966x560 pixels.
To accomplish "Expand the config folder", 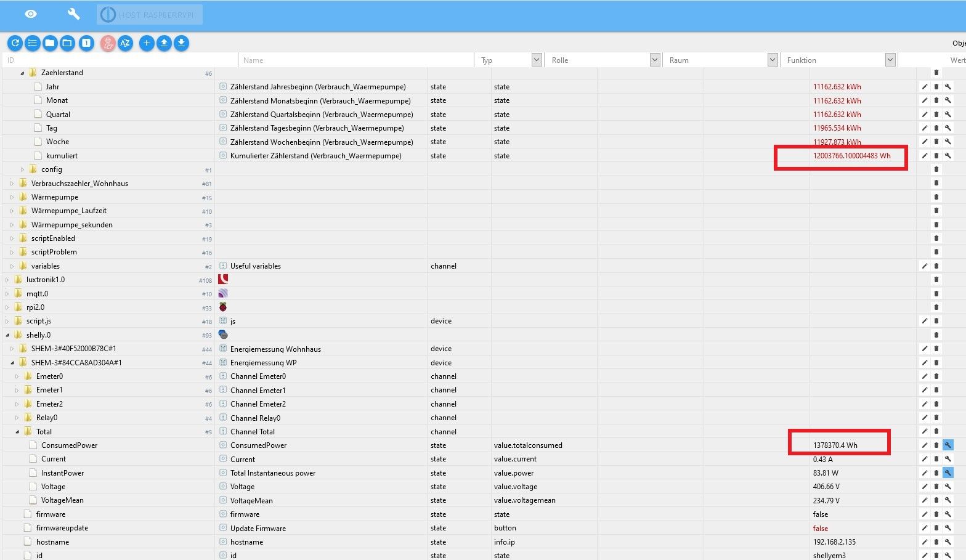I will [x=23, y=169].
